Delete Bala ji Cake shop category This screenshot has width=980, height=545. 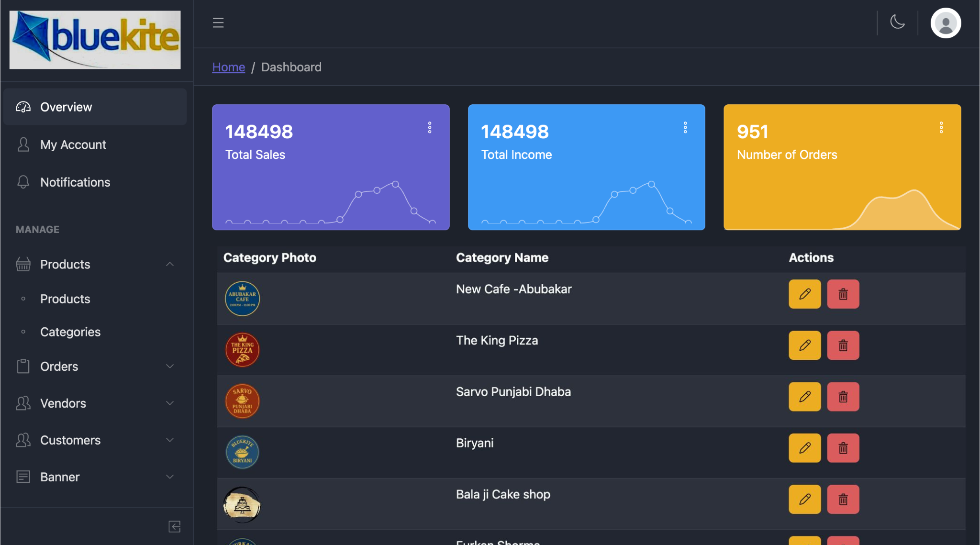(843, 499)
